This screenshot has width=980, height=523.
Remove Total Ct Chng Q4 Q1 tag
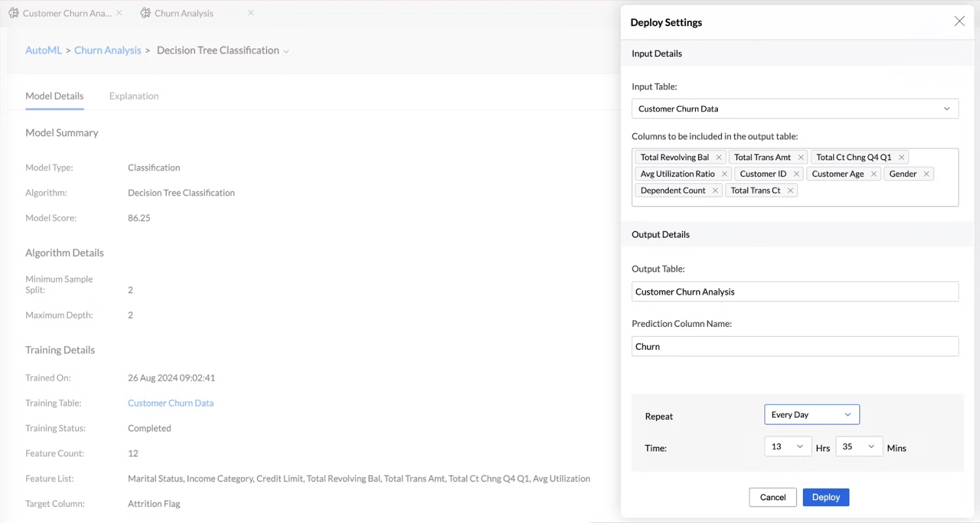[901, 158]
